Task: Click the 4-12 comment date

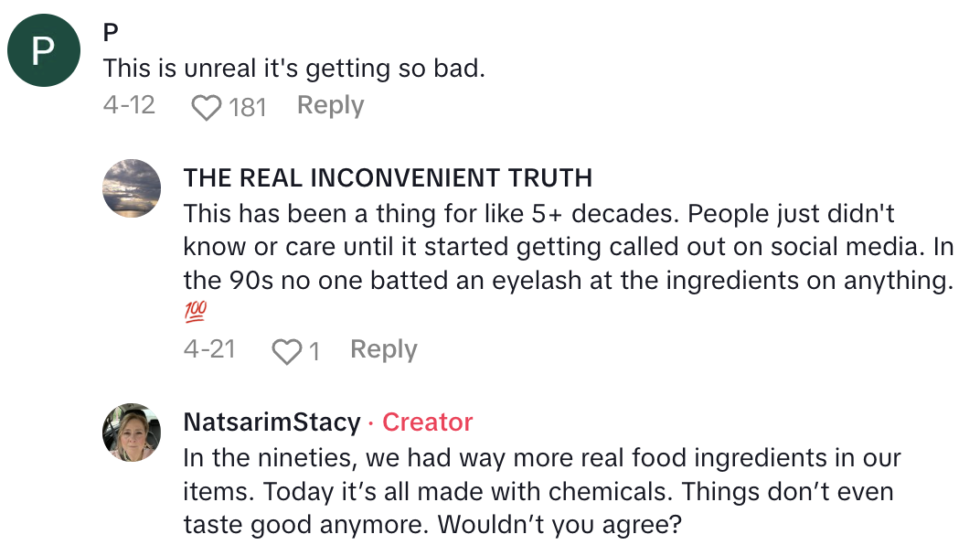Action: tap(129, 106)
